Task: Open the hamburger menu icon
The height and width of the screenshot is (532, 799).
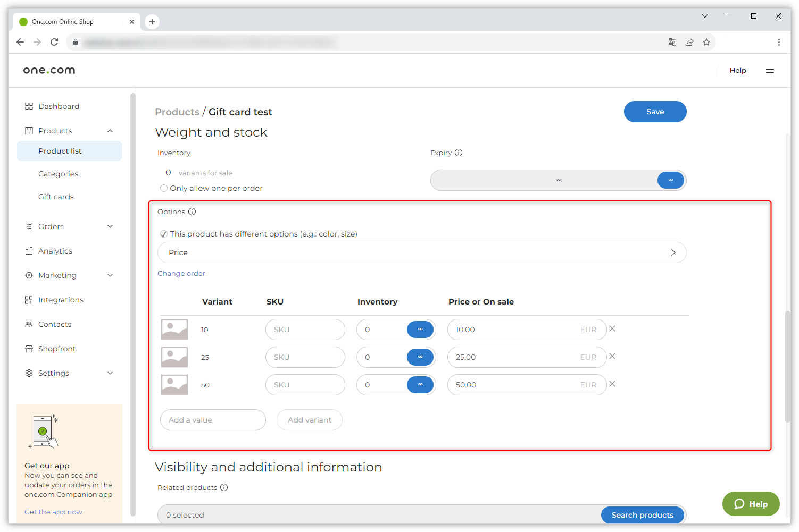Action: point(770,71)
